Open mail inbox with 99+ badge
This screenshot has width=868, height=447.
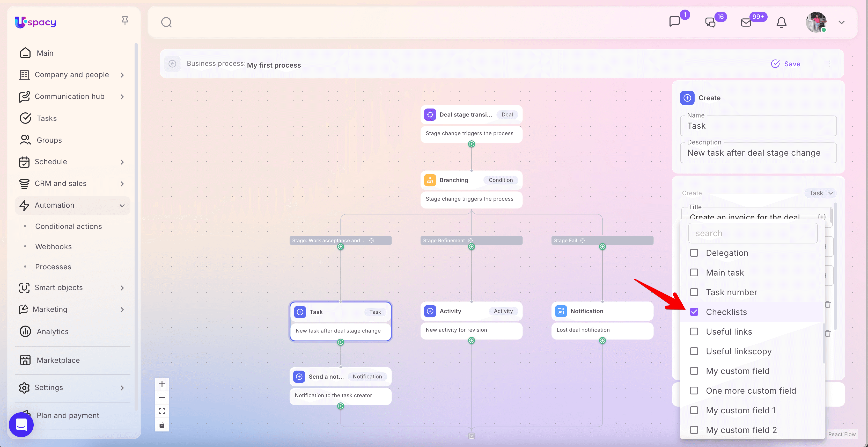tap(746, 23)
